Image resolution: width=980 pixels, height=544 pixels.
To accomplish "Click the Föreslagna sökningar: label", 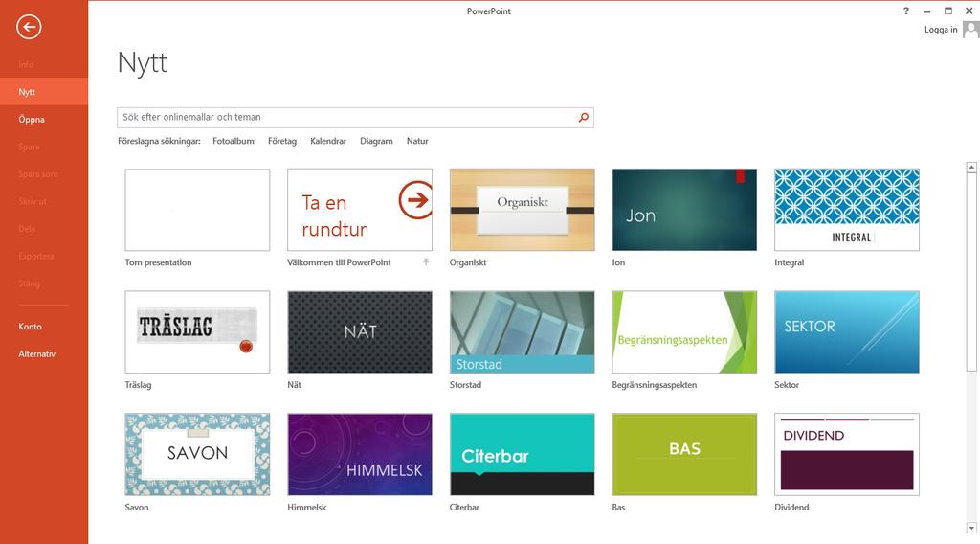I will coord(159,141).
